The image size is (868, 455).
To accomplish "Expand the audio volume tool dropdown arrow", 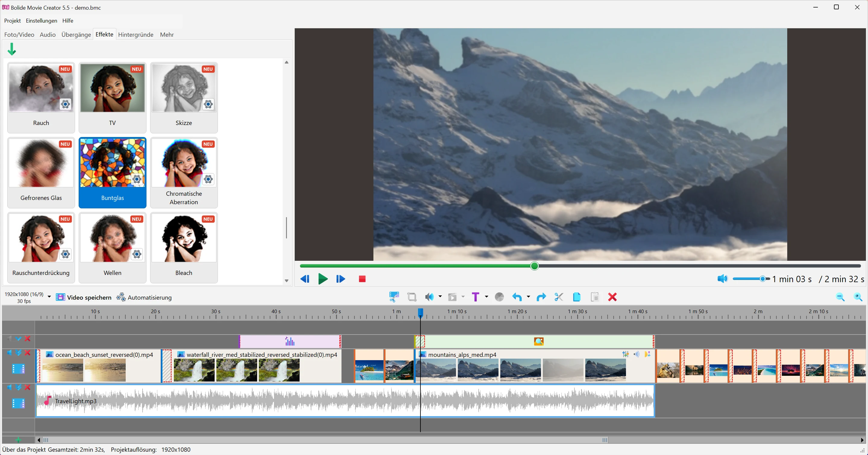I will (440, 297).
